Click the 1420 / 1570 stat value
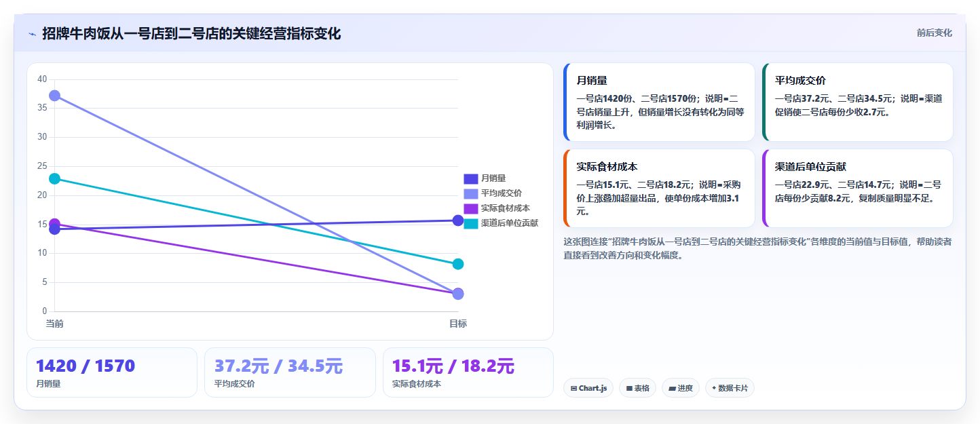Viewport: 980px width, 424px height. 86,366
